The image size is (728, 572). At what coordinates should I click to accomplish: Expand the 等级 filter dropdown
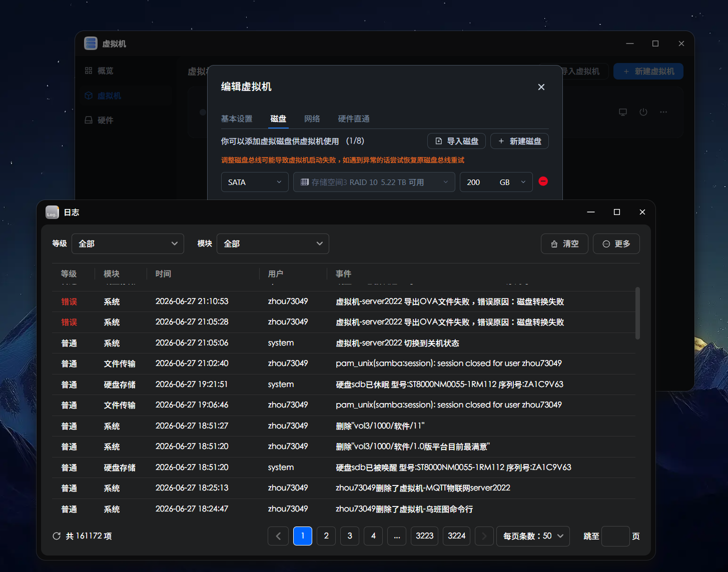pos(128,243)
